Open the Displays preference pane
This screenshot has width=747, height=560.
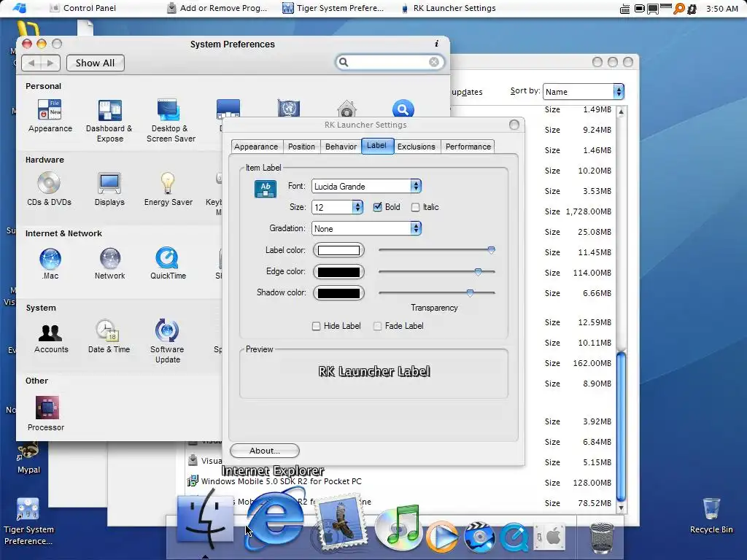109,189
